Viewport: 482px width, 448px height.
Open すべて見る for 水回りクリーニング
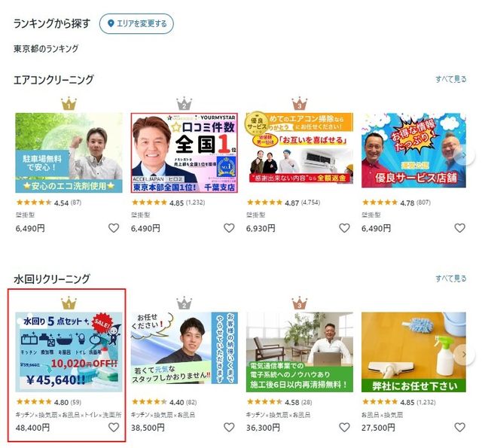coord(450,279)
